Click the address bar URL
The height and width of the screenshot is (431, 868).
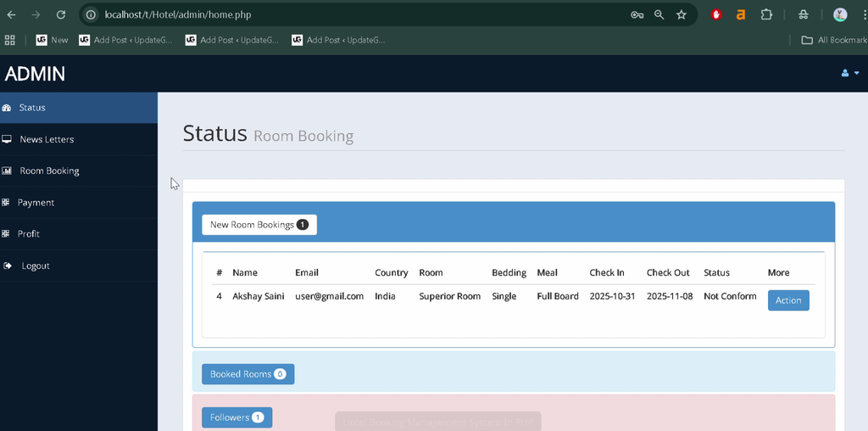(178, 15)
